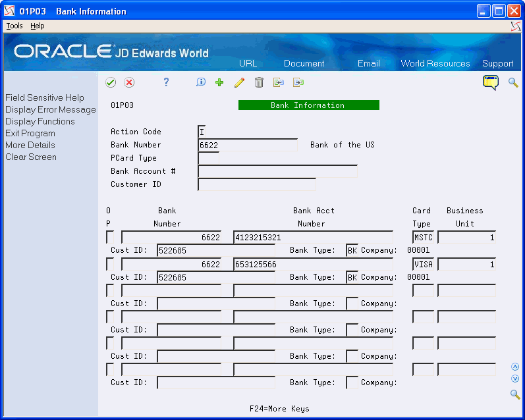
Task: Open the Document banner link
Action: [304, 63]
